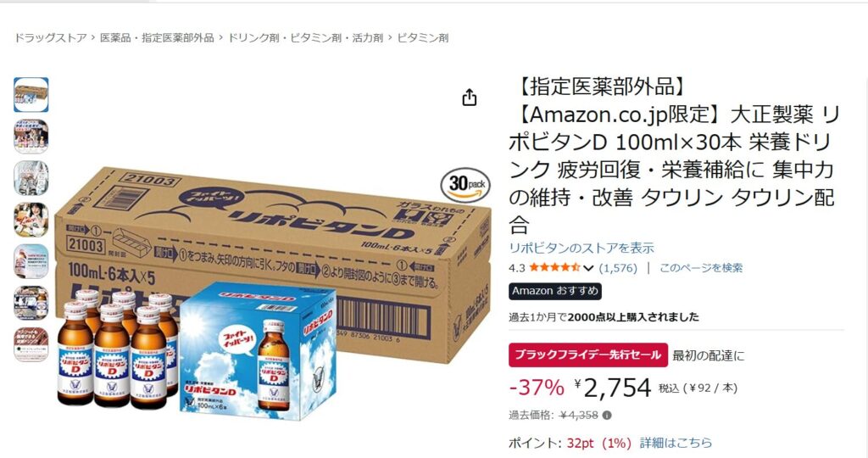
Task: Open points 詳細はこちら link
Action: click(x=676, y=443)
